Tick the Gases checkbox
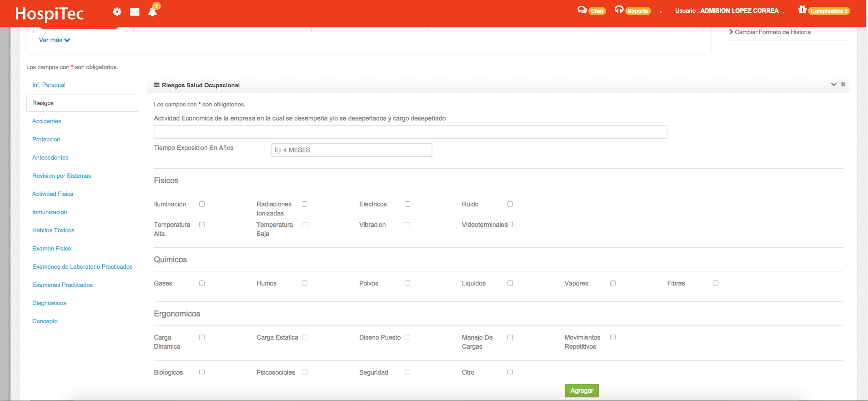 click(202, 283)
